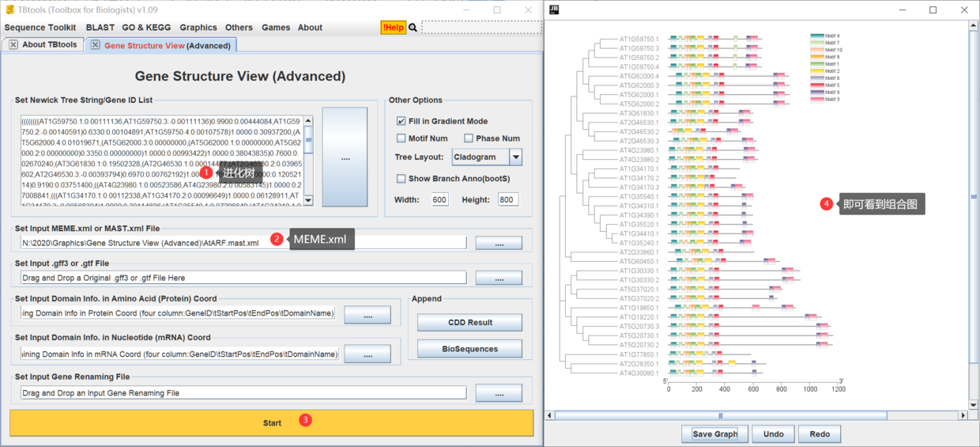Click gene label AT1G19220.1 in the tree

tap(639, 317)
